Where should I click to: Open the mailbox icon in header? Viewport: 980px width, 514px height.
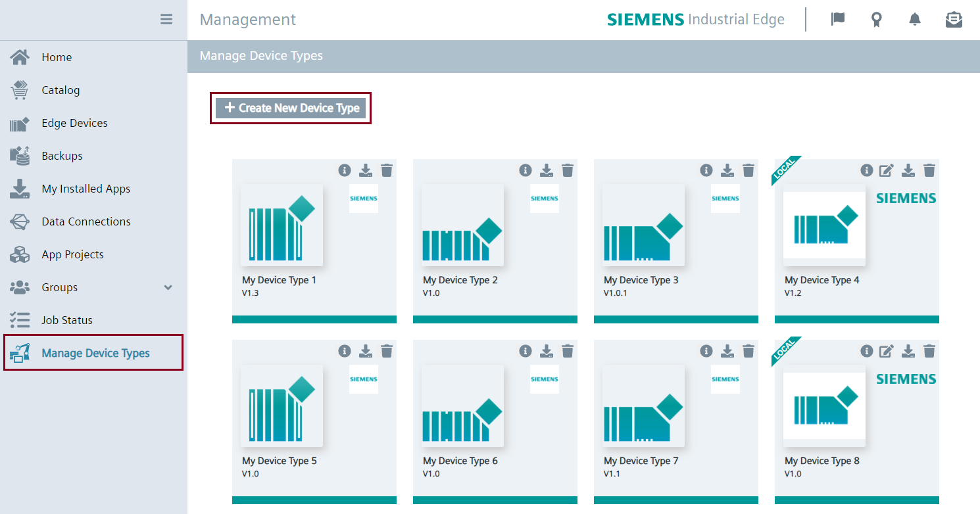(954, 20)
